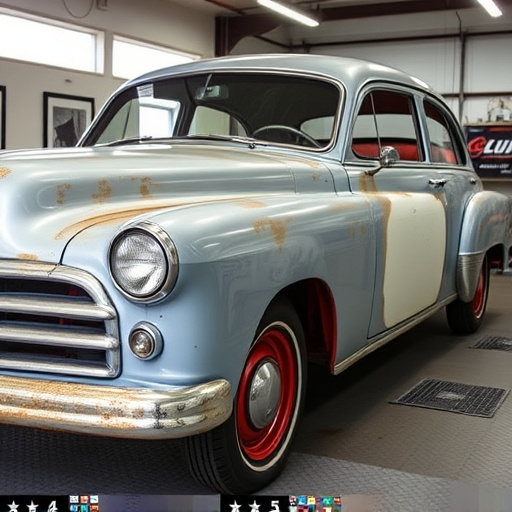Open icon grid thumbnail beside rating 4
The height and width of the screenshot is (512, 512).
(84, 504)
